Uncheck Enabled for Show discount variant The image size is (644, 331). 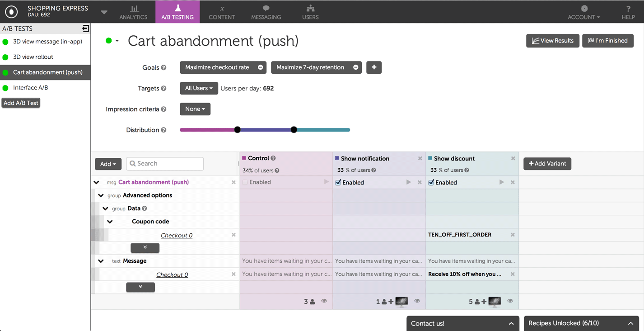(x=431, y=183)
